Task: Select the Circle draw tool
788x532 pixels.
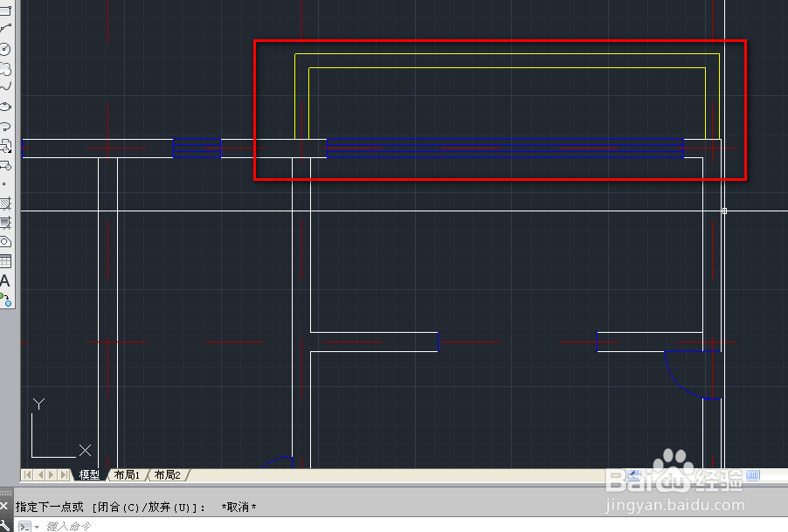Action: click(x=5, y=49)
